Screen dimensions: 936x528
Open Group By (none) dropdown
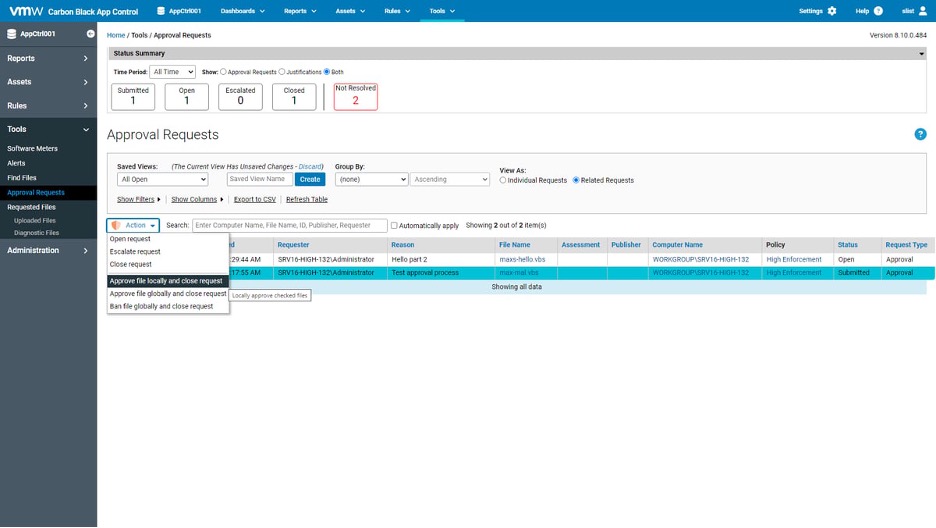371,179
